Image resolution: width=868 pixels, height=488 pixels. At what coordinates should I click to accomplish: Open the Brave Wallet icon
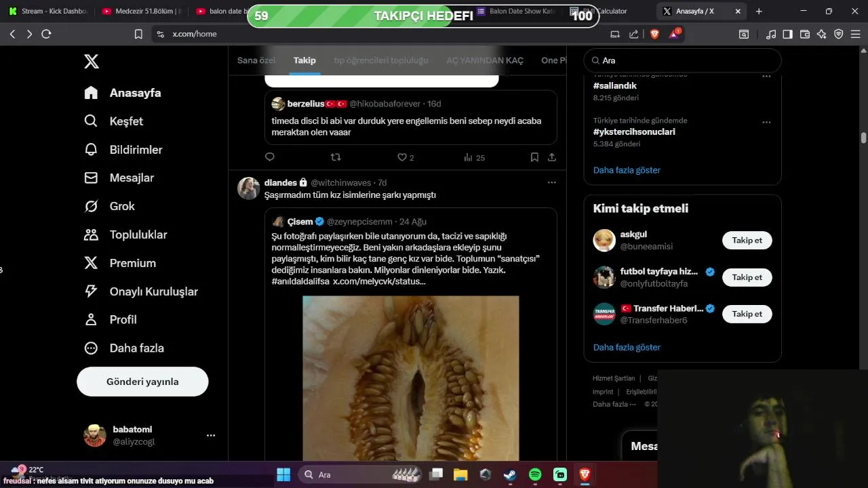point(805,34)
